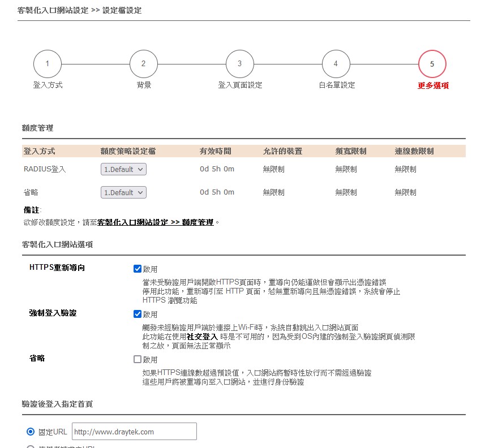Click the 客製化入口網站設定 >> 設定檔設定 page heading
The image size is (498, 448).
(x=80, y=10)
